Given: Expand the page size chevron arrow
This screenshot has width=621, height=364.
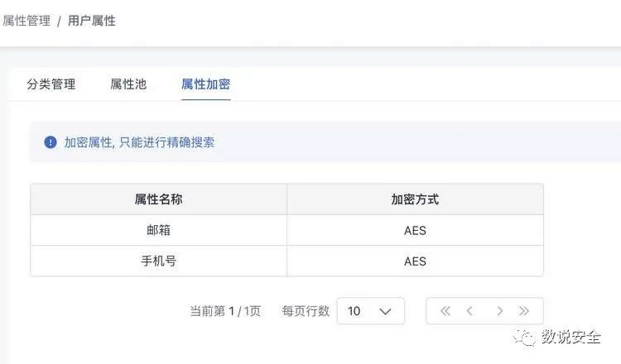Looking at the screenshot, I should click(x=385, y=312).
